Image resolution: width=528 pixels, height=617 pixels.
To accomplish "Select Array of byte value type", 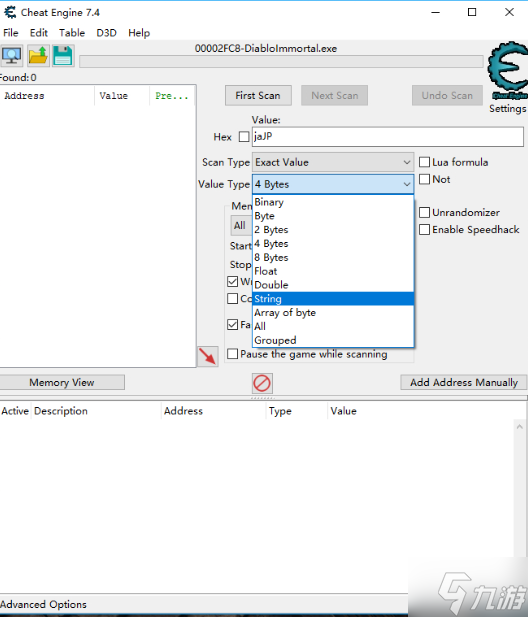I will coord(333,312).
